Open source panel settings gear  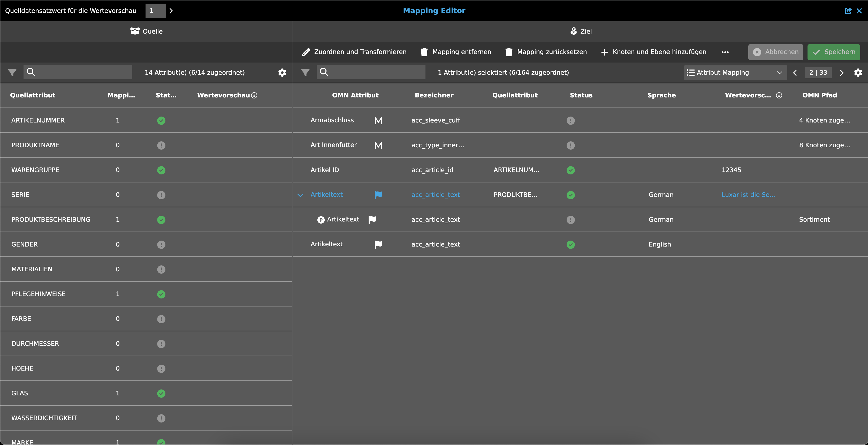pos(282,72)
